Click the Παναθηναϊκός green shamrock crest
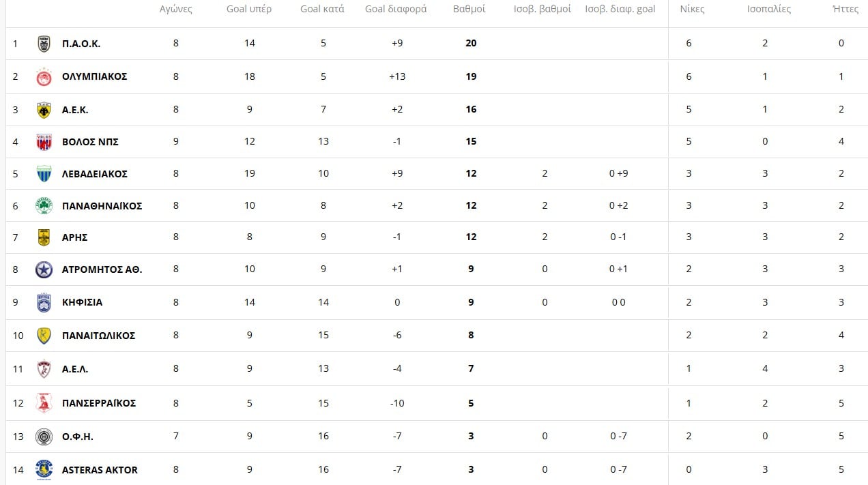The image size is (868, 485). [44, 206]
